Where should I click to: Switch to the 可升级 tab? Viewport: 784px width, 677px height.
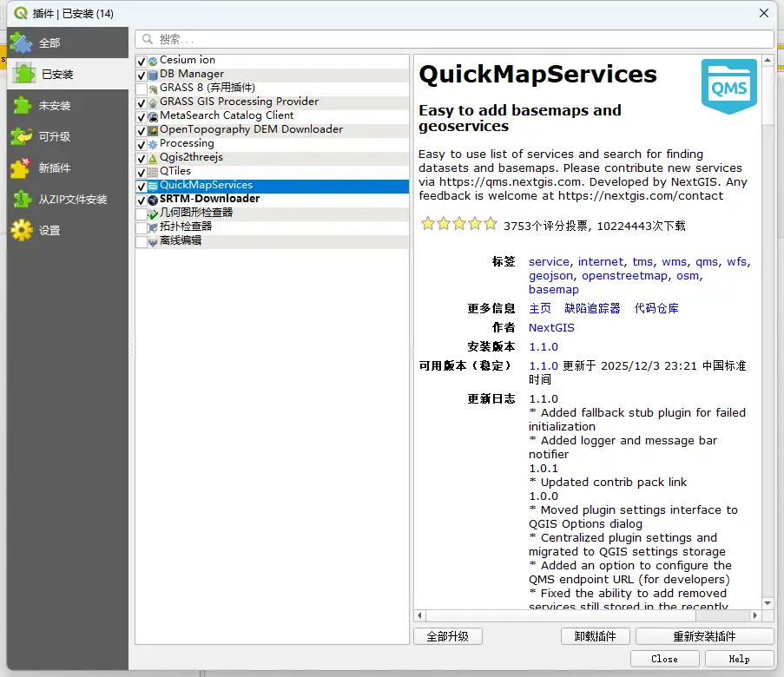click(54, 136)
